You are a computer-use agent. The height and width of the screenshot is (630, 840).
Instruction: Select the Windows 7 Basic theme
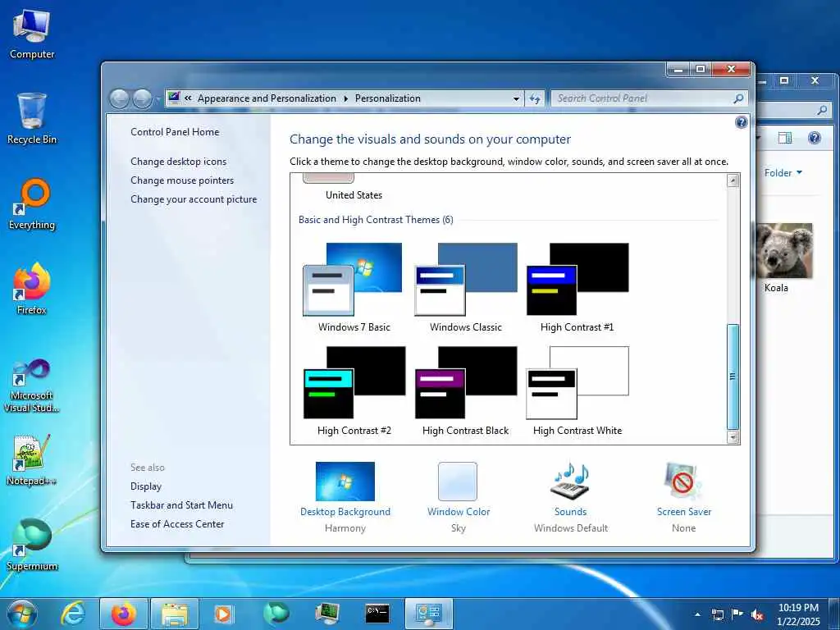(x=354, y=288)
